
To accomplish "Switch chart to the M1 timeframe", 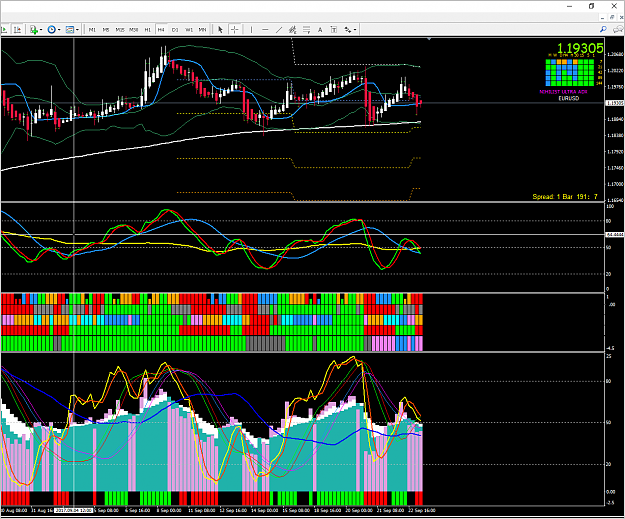I will (92, 30).
